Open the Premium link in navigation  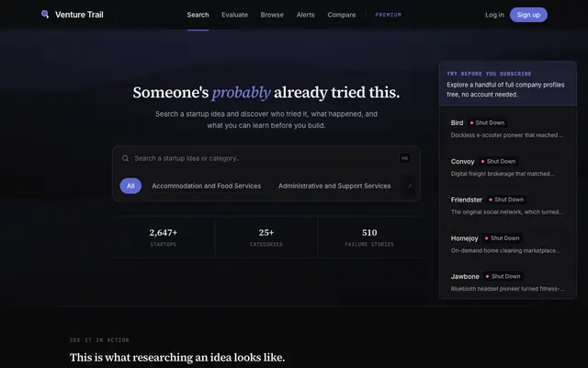click(388, 15)
